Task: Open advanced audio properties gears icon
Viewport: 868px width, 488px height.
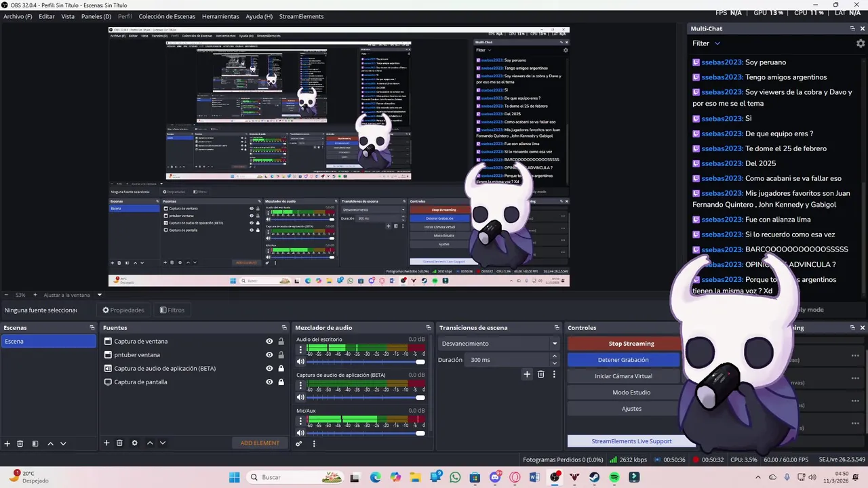Action: pyautogui.click(x=299, y=444)
